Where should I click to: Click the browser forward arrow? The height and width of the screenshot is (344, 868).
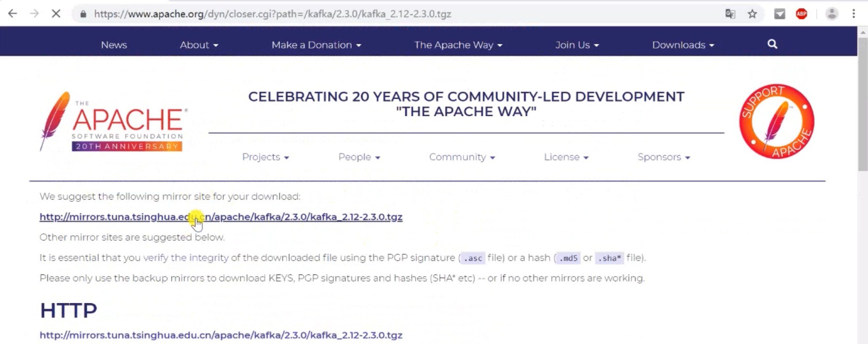(x=34, y=14)
